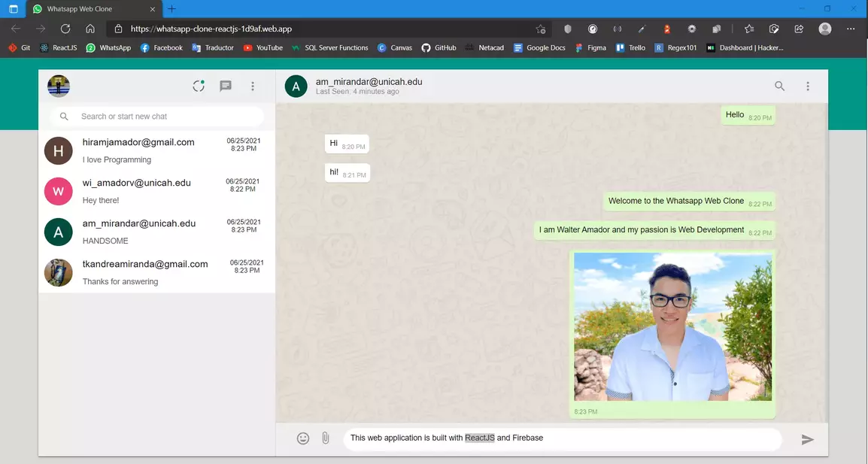Screen dimensions: 868x464
Task: Expand conversation three-dot menu
Action: click(x=808, y=86)
